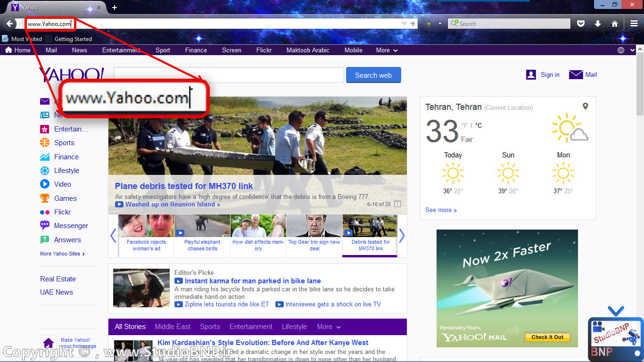Click the Google search engine icon
The width and height of the screenshot is (644, 362).
click(x=428, y=24)
